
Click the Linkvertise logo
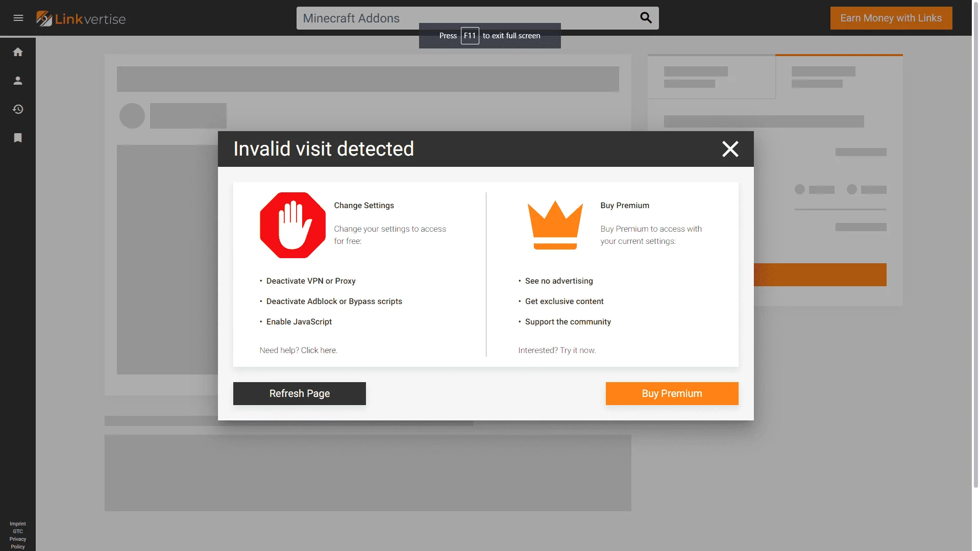81,18
